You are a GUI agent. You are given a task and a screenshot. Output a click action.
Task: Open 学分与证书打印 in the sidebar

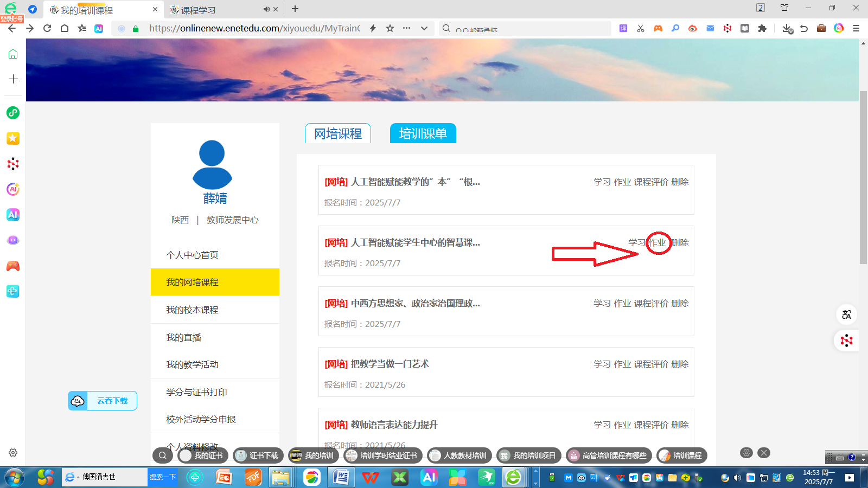pos(196,392)
